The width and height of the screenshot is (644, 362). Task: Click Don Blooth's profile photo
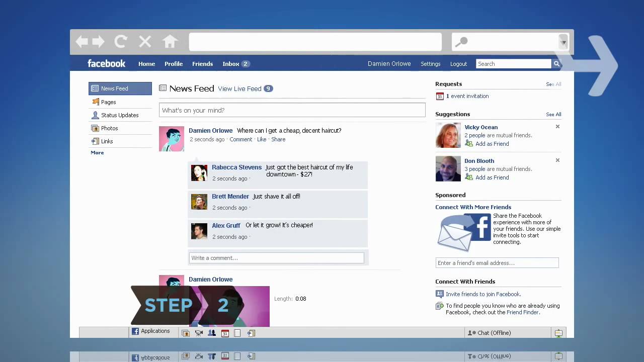tap(448, 169)
